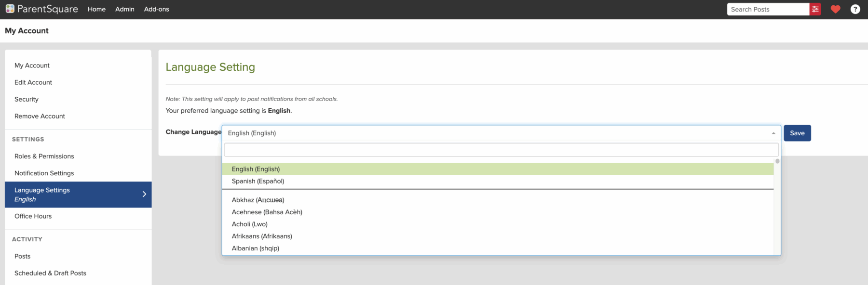Click the red heart appreciation icon
The height and width of the screenshot is (285, 868).
coord(836,9)
